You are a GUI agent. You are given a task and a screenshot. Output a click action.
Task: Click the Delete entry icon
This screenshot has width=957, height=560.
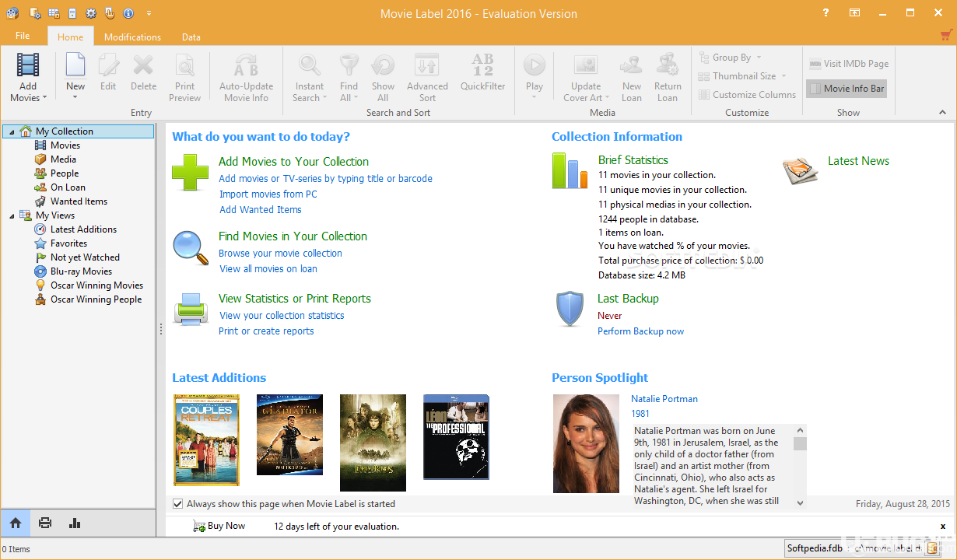[143, 65]
